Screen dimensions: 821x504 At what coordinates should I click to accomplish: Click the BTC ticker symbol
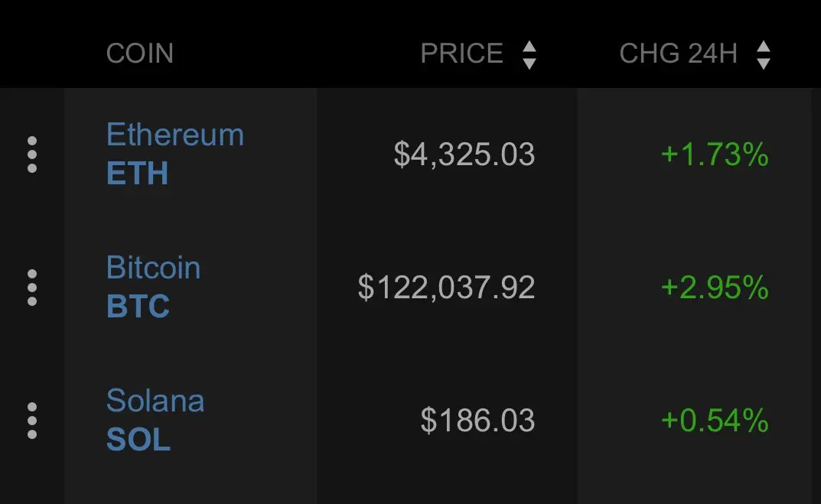tap(138, 306)
